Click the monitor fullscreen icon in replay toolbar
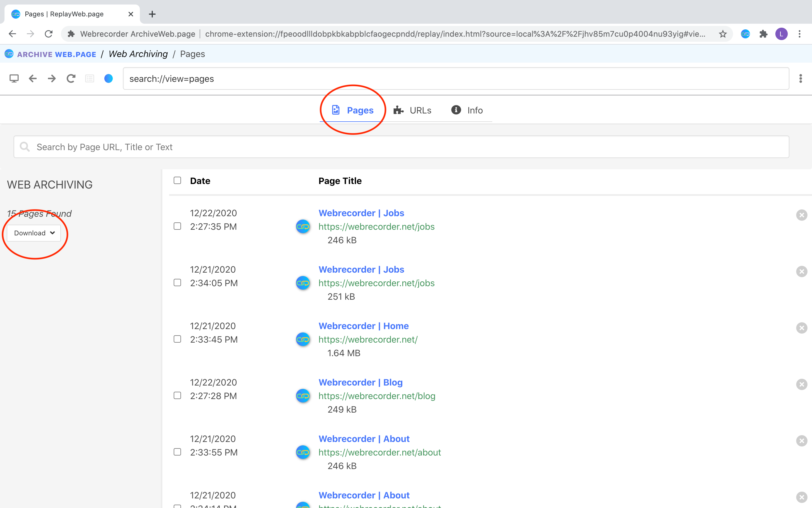The height and width of the screenshot is (508, 812). [14, 79]
